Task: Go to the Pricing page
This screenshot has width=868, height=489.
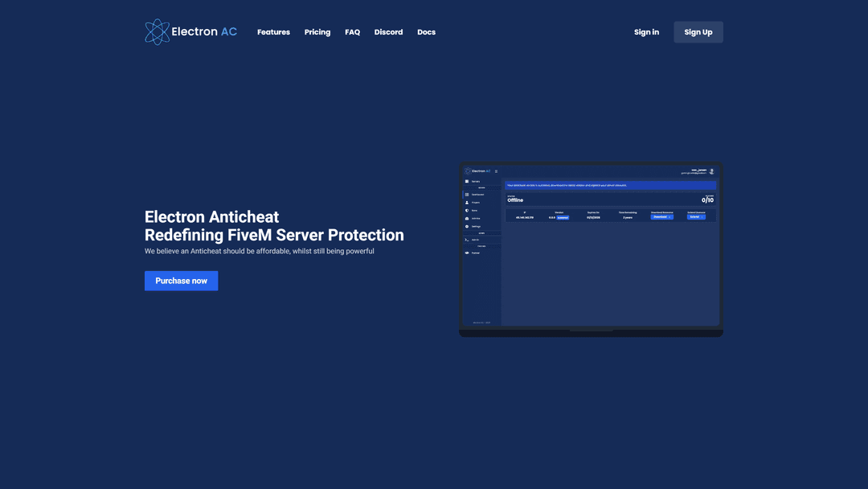Action: point(317,32)
